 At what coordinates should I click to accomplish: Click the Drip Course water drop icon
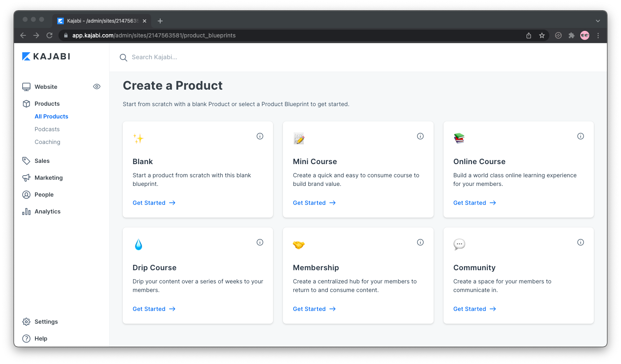point(138,244)
